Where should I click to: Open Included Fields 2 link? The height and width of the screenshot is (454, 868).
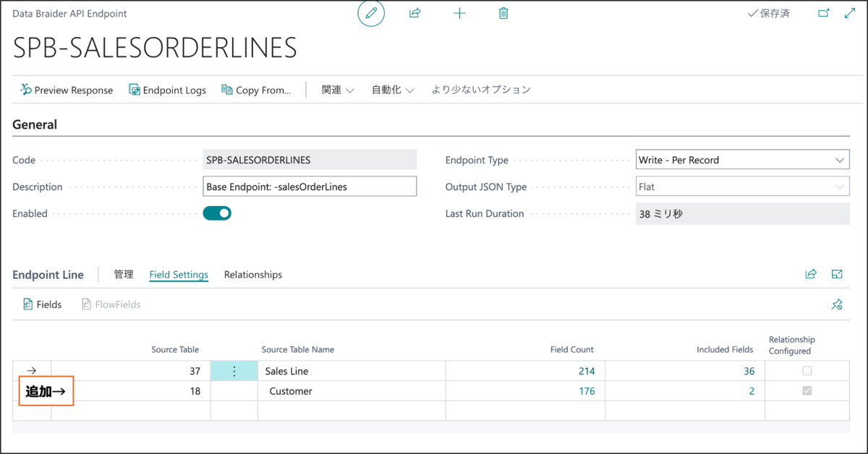752,391
